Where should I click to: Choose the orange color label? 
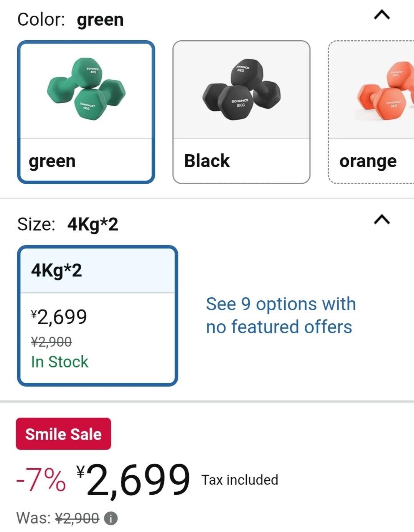368,161
